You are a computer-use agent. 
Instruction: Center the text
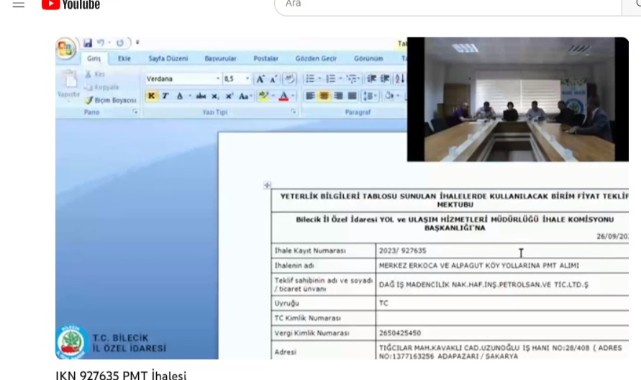pos(324,96)
